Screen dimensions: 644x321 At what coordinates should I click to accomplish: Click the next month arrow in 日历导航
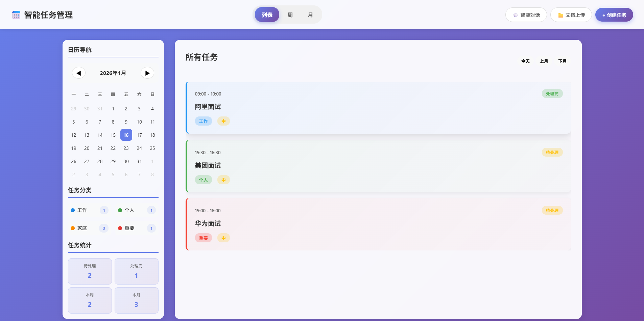pyautogui.click(x=147, y=73)
